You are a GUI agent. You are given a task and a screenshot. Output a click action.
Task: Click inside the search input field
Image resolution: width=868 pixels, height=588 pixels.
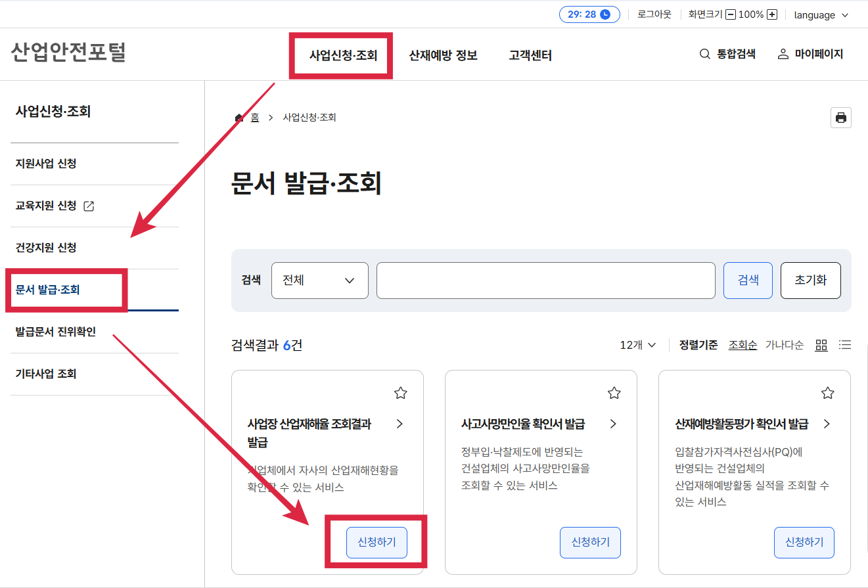[545, 281]
